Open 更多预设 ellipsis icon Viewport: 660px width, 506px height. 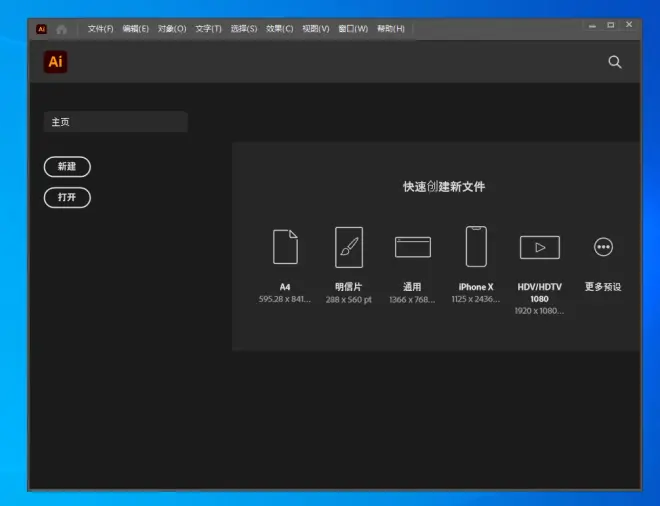603,247
